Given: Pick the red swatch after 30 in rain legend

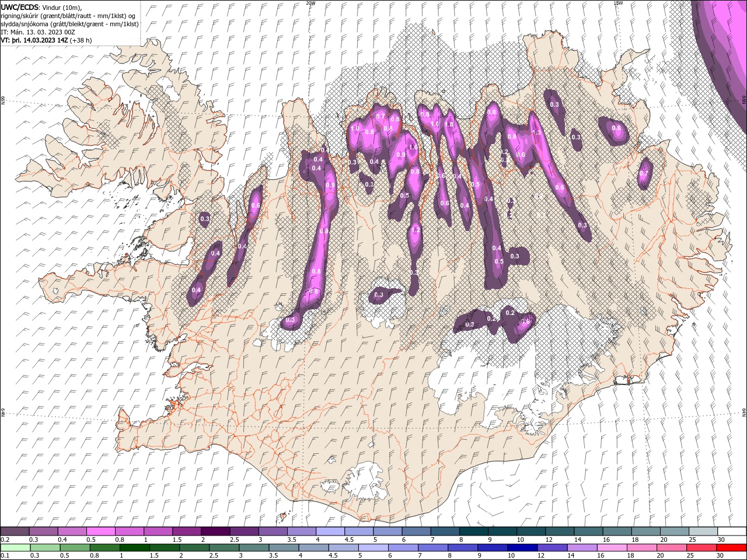Looking at the screenshot, I should tap(732, 547).
